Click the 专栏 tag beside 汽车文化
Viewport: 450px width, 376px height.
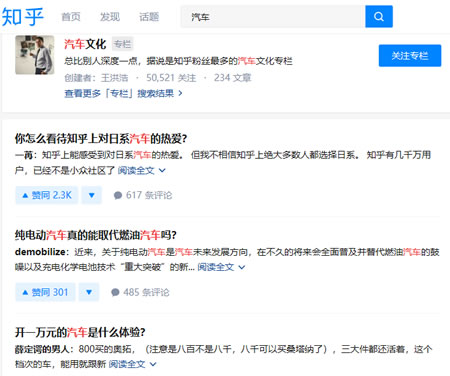[x=123, y=44]
